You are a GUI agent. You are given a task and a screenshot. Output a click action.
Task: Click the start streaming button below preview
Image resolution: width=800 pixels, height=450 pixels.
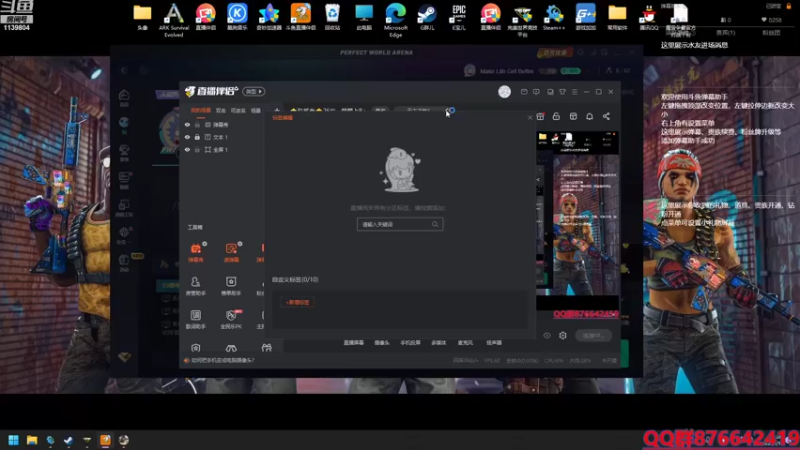tap(593, 336)
